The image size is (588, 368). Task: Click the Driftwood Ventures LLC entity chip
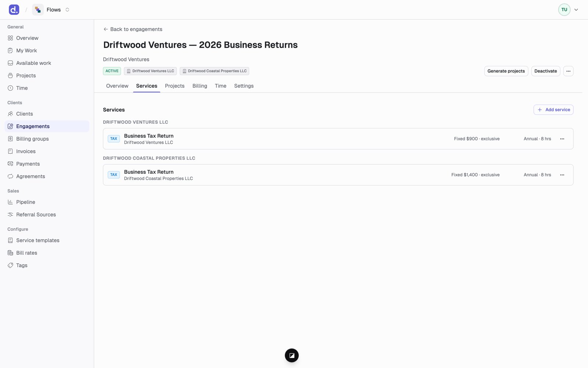pos(150,71)
